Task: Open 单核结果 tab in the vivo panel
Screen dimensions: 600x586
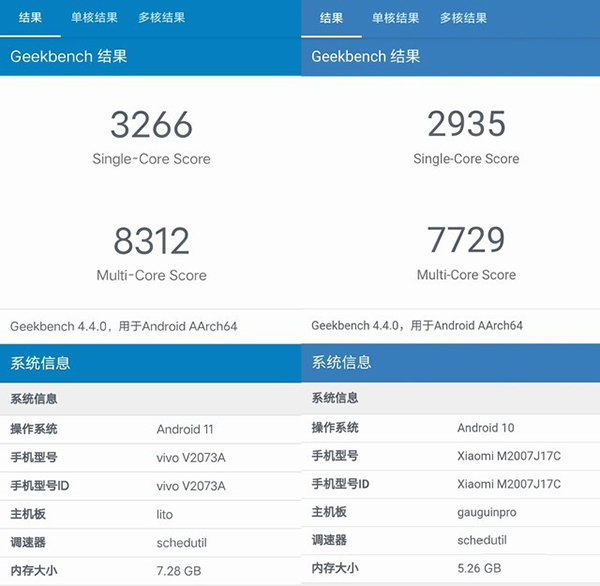Action: [94, 18]
